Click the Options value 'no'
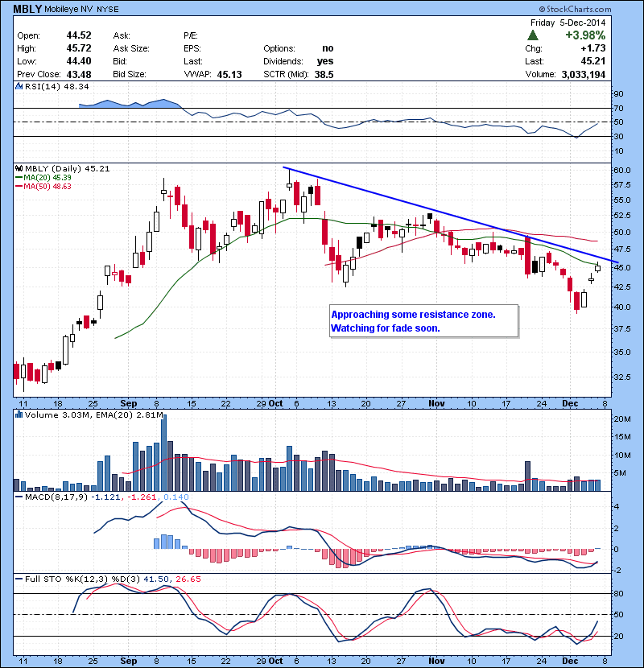The image size is (644, 668). tap(328, 48)
